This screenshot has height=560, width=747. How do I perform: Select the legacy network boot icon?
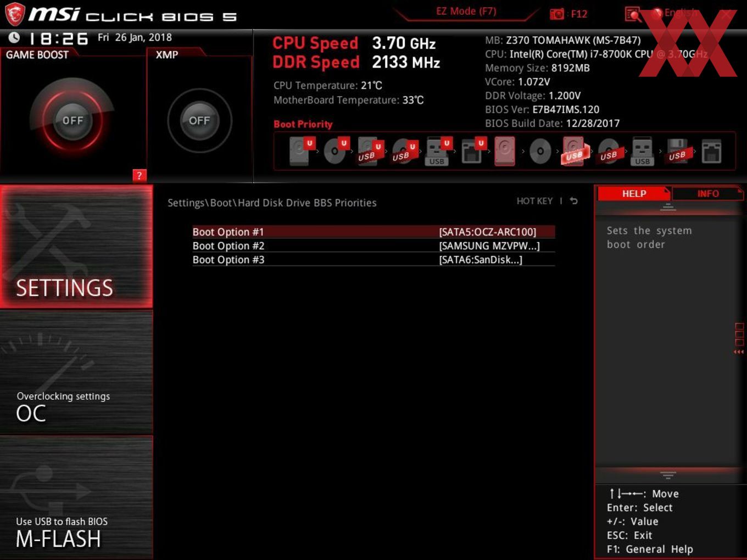[x=711, y=151]
